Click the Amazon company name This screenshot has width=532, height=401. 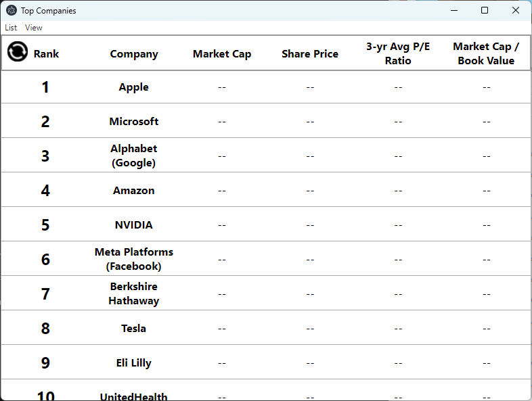(134, 191)
